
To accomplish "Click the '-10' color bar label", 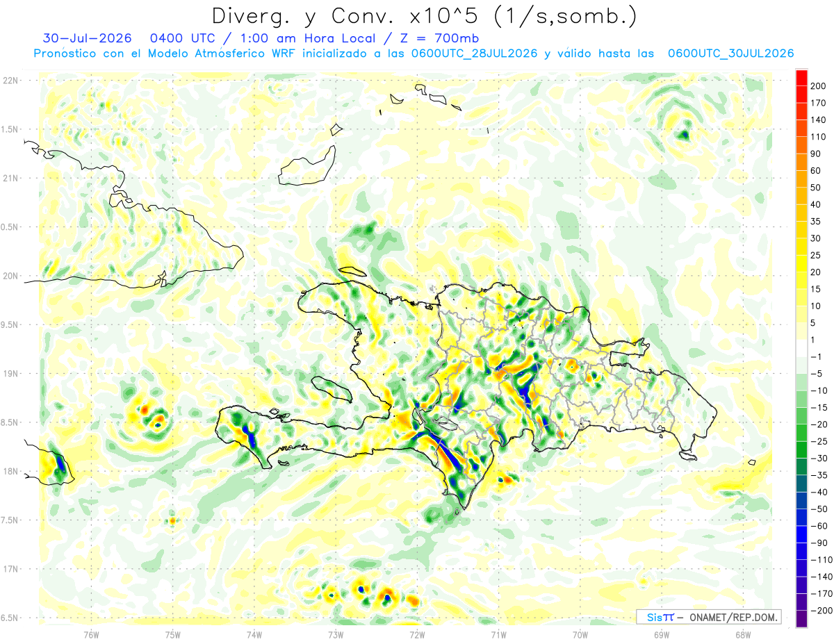I will [819, 390].
